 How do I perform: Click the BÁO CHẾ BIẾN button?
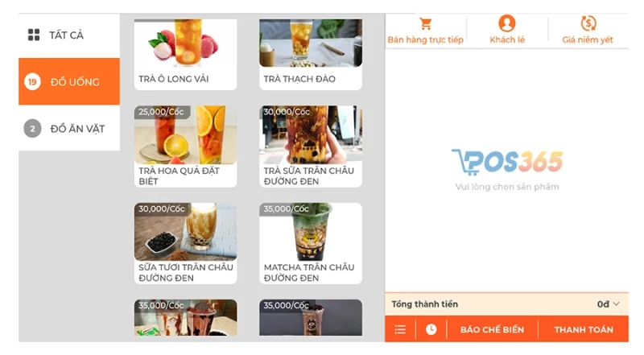(x=492, y=329)
